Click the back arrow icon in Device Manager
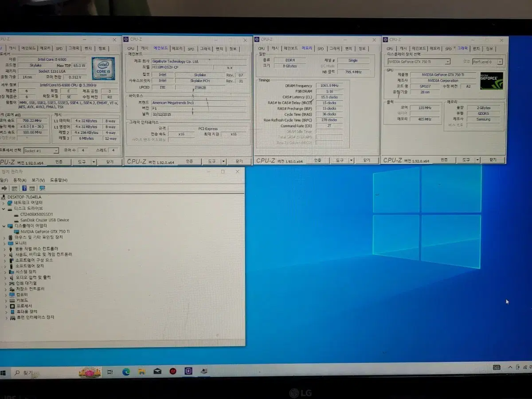532x399 pixels. [4, 188]
